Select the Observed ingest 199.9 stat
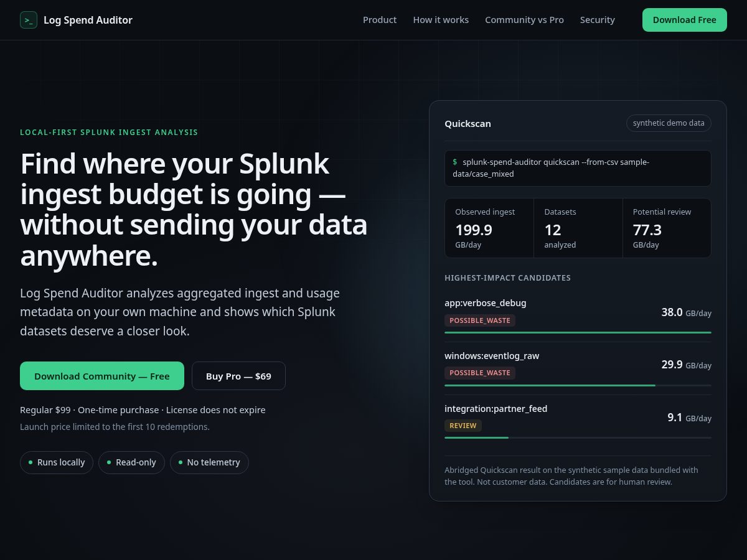Viewport: 747px width, 560px height. [x=489, y=228]
